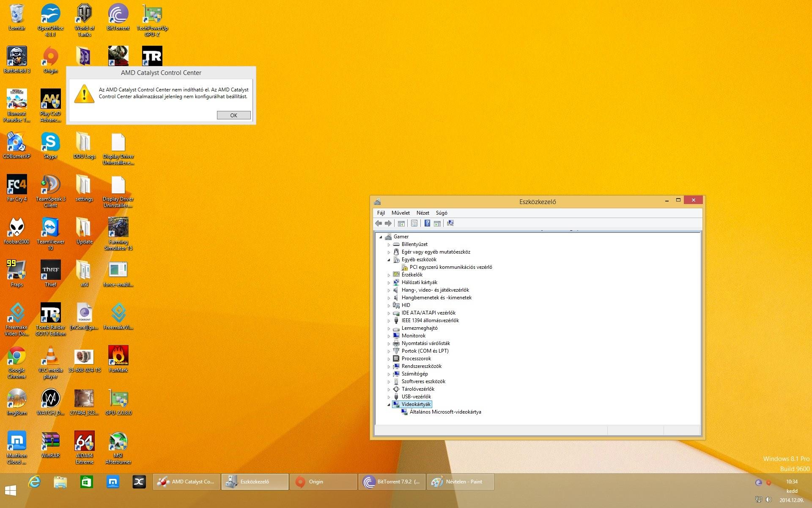This screenshot has height=508, width=812.
Task: Toggle the console tree pane toolbar icon
Action: point(401,223)
